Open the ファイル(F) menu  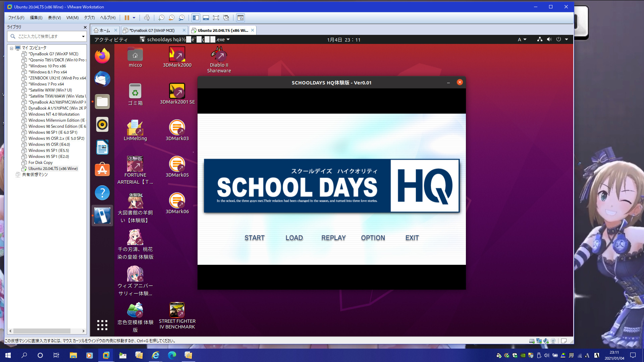click(x=16, y=18)
